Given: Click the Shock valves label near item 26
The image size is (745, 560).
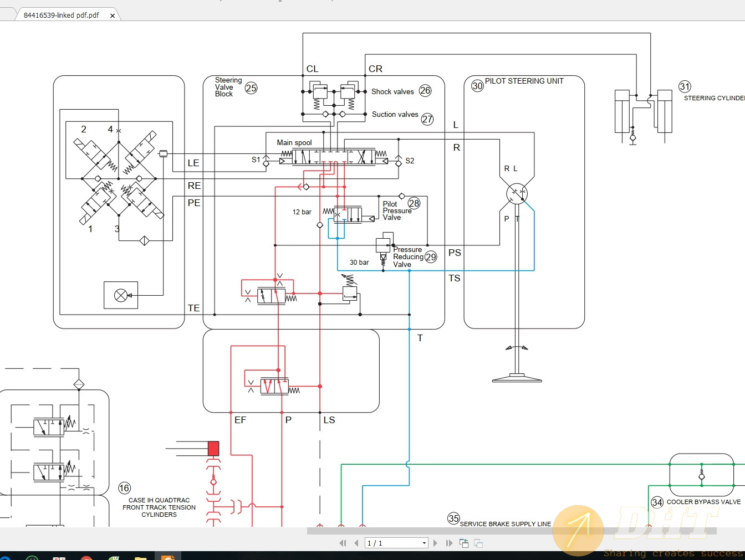Looking at the screenshot, I should point(392,91).
